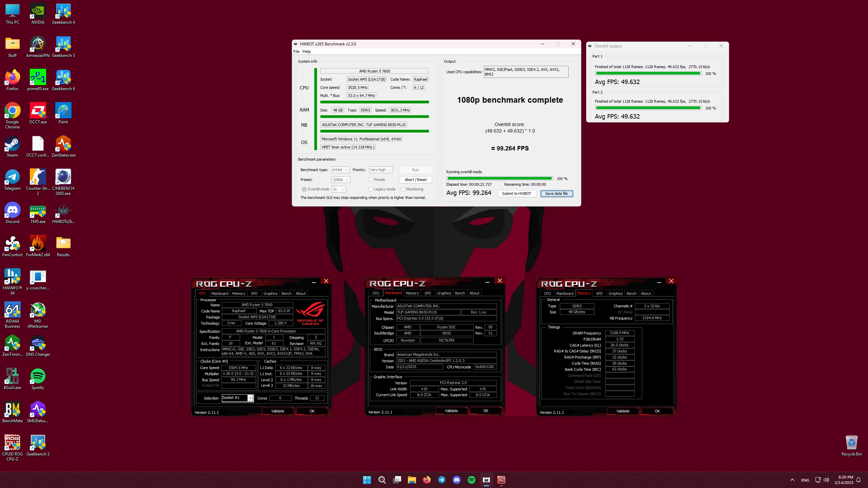Viewport: 868px width, 488px height.
Task: Click Used CPU capabilities text box
Action: click(526, 72)
